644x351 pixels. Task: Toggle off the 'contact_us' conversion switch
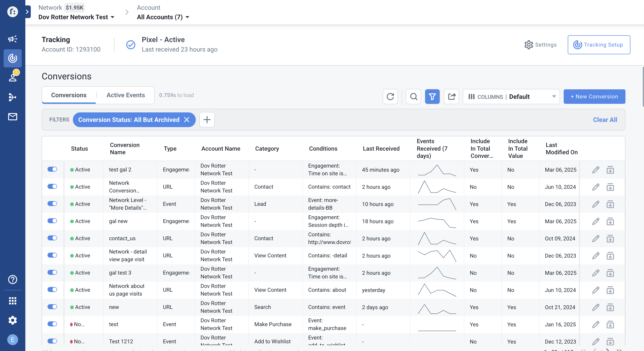tap(52, 238)
